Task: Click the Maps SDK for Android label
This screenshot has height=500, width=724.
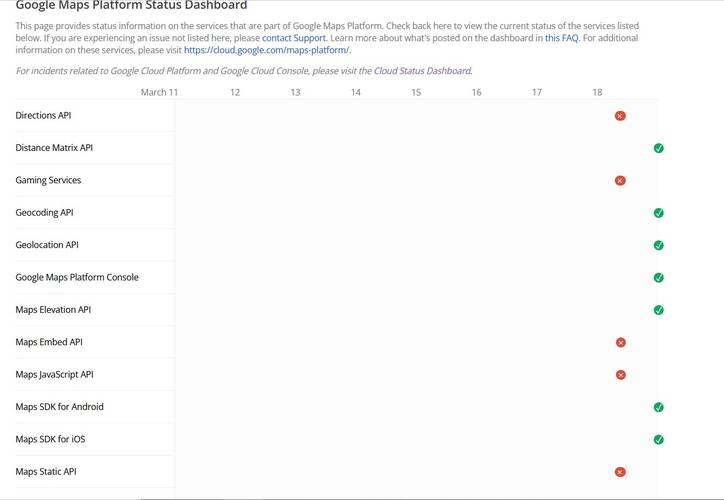Action: click(59, 407)
